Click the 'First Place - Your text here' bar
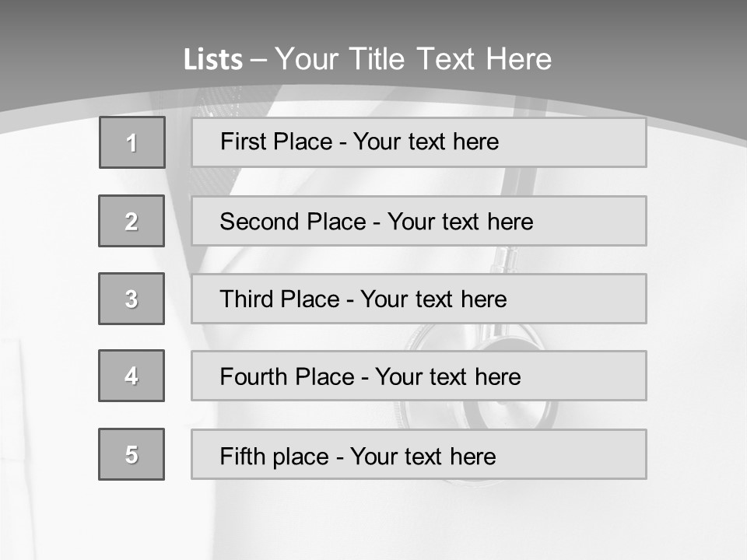Screen dimensions: 747x560 point(419,142)
